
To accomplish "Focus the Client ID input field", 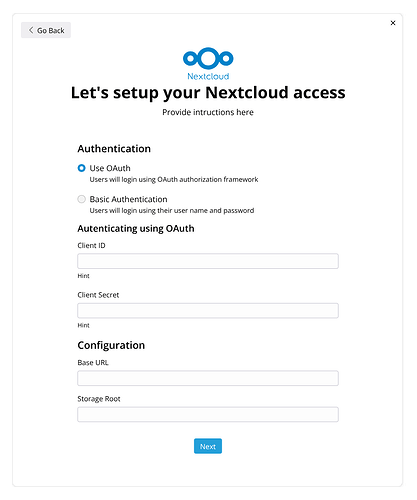I will tap(208, 261).
